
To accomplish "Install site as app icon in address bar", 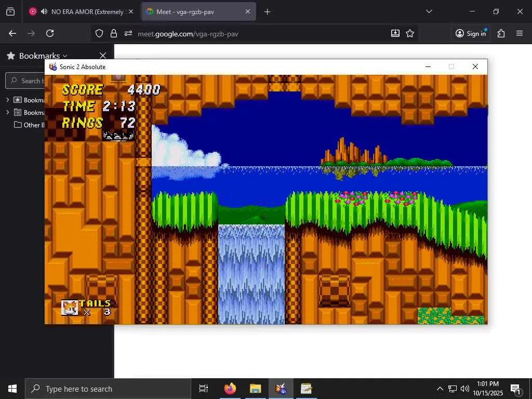I will coord(395,33).
